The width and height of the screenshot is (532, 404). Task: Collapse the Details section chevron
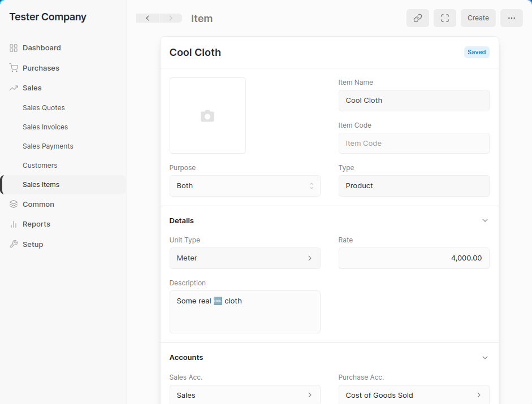point(485,220)
